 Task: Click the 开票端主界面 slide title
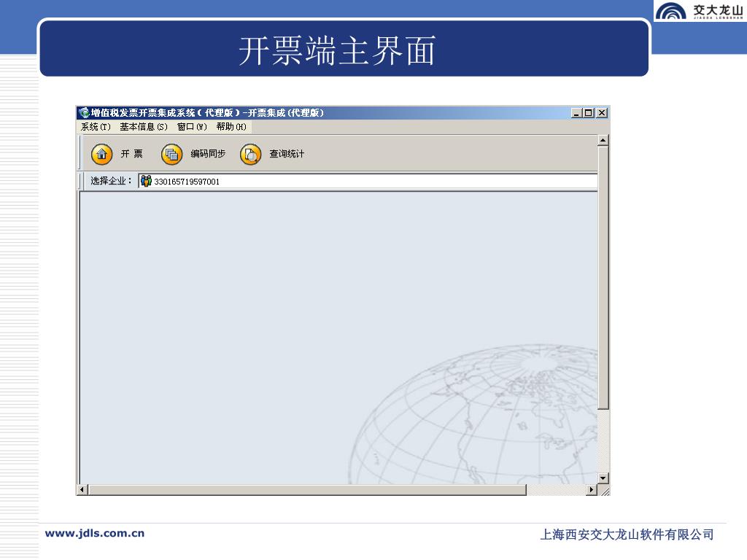337,50
